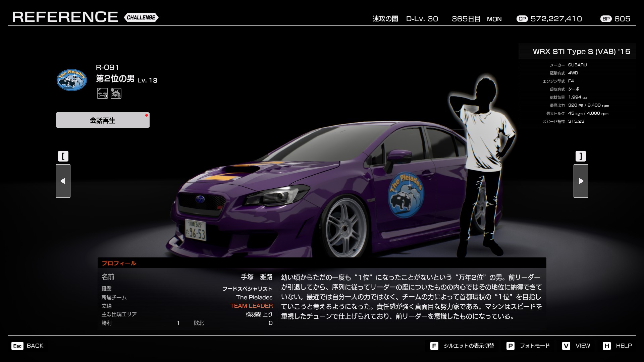
Task: Select the damage skill level 3 icon
Action: 116,93
